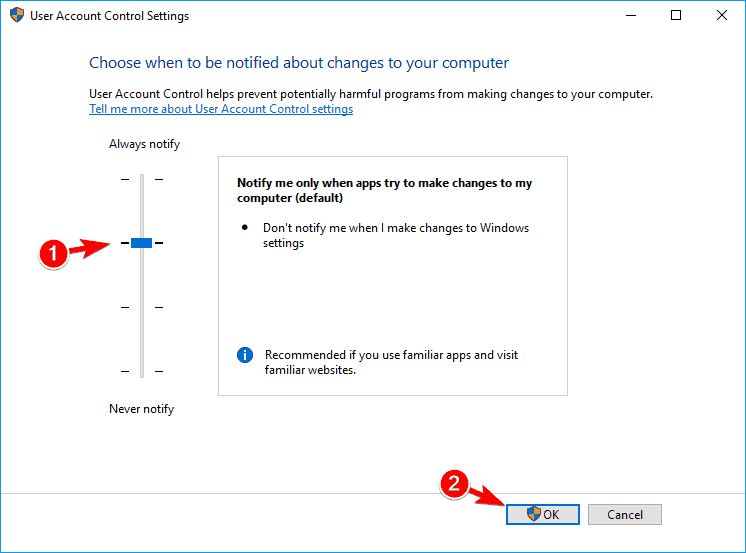Minimize the User Account Control Settings window
746x553 pixels.
pos(631,15)
